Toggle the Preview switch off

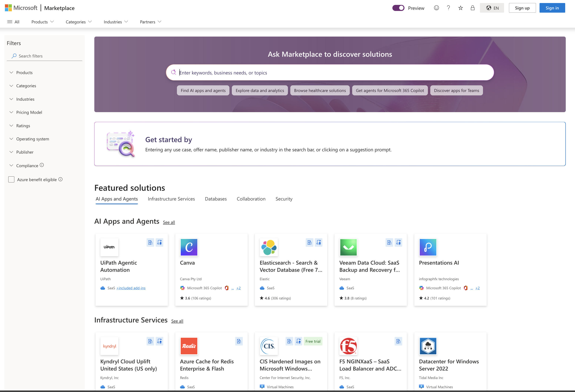tap(398, 8)
